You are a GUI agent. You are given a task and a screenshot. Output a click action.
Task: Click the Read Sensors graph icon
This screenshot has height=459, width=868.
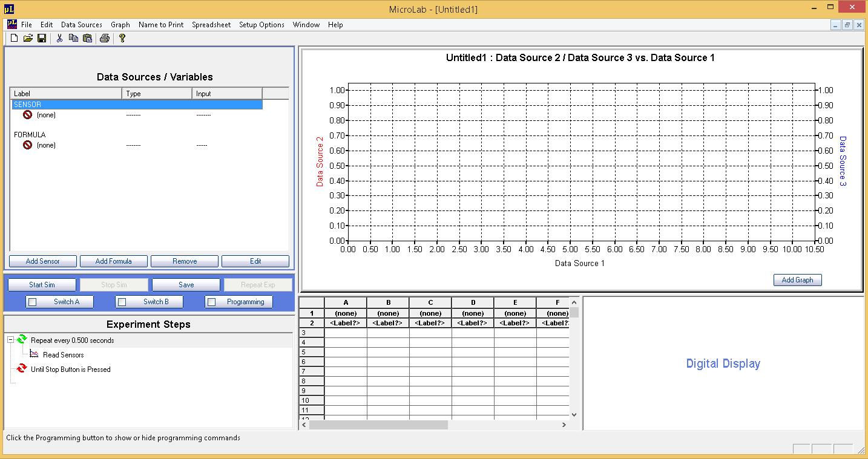[x=35, y=354]
